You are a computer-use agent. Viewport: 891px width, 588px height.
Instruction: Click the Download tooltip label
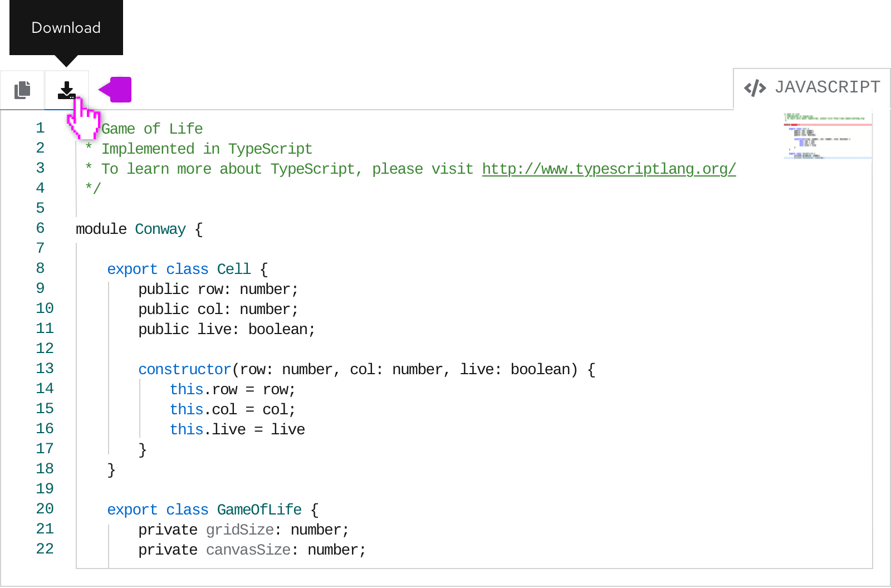pyautogui.click(x=66, y=28)
